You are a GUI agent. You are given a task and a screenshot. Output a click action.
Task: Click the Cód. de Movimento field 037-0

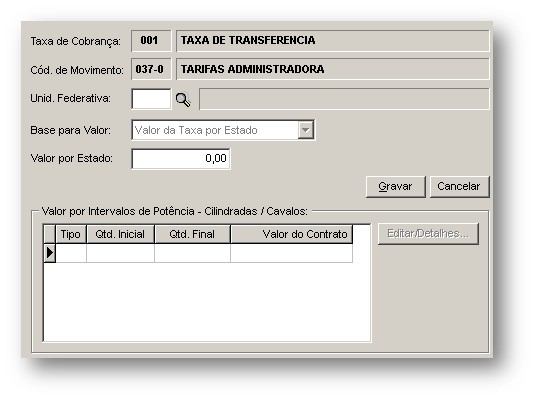151,70
